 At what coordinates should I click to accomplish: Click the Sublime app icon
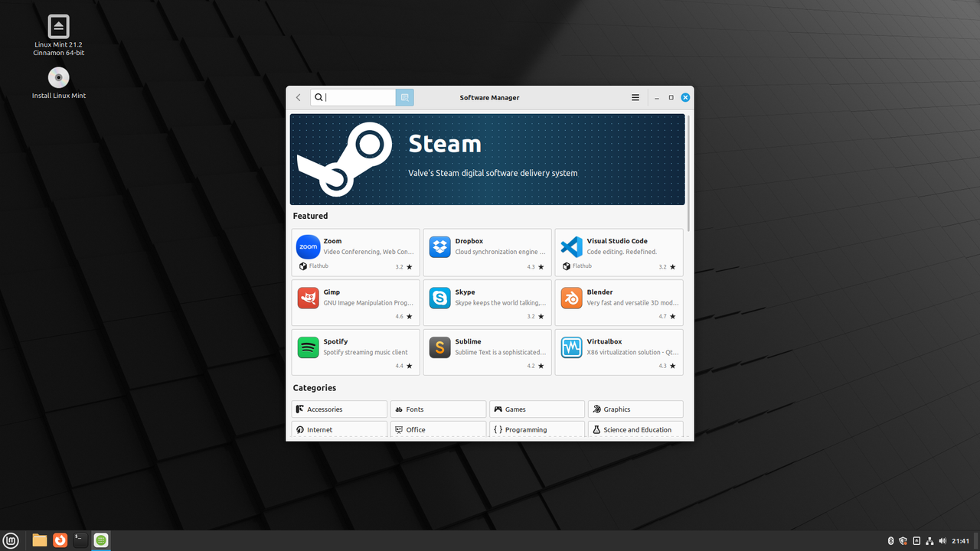click(439, 347)
